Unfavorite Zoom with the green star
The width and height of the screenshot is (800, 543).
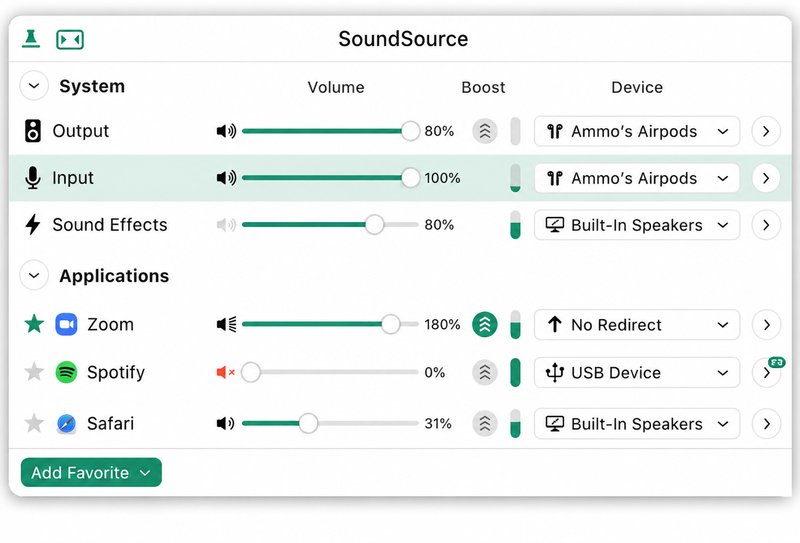tap(34, 324)
